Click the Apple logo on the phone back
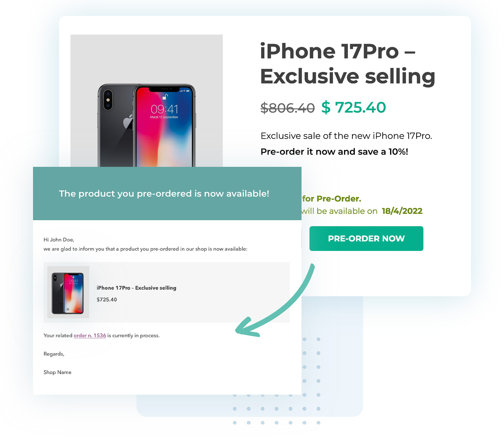504x446 pixels. pyautogui.click(x=128, y=122)
